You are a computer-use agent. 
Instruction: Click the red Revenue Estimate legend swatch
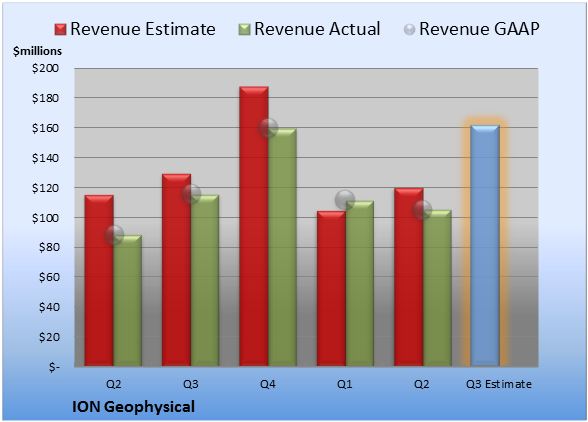click(60, 30)
